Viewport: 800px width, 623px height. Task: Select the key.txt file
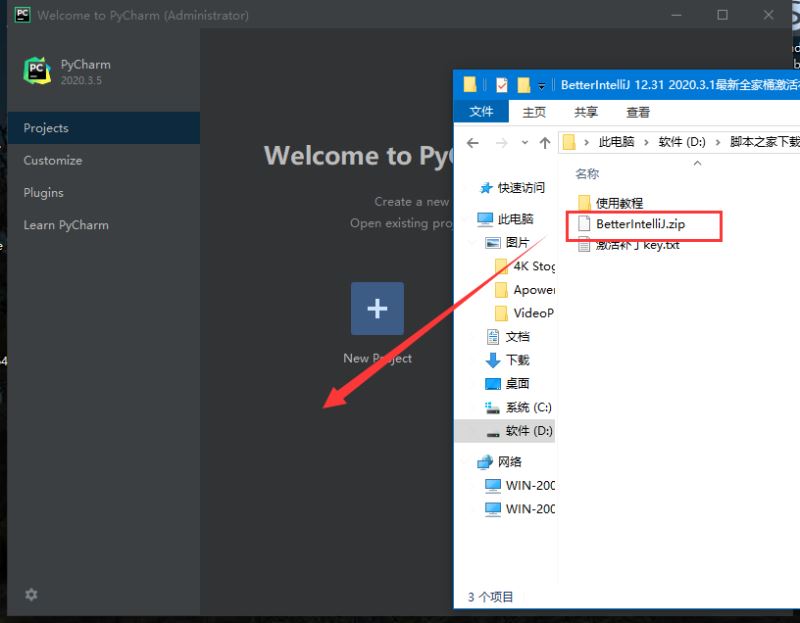[x=637, y=245]
